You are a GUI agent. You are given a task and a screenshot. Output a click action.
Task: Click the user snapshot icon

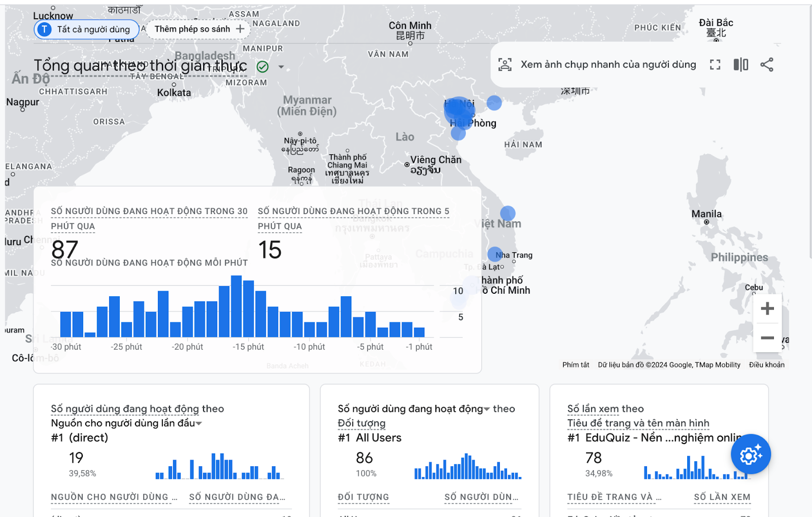tap(505, 64)
